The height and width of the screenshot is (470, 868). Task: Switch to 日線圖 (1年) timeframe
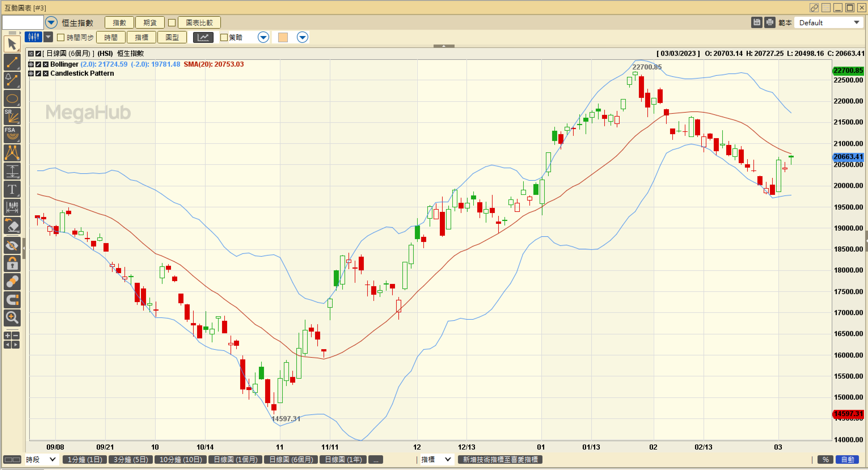343,460
